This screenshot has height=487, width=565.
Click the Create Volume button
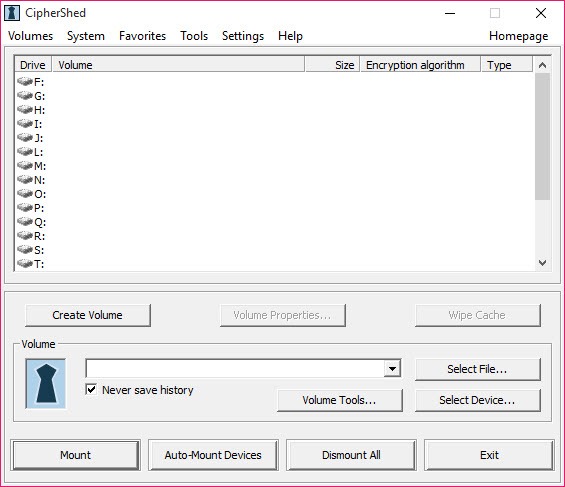click(88, 315)
